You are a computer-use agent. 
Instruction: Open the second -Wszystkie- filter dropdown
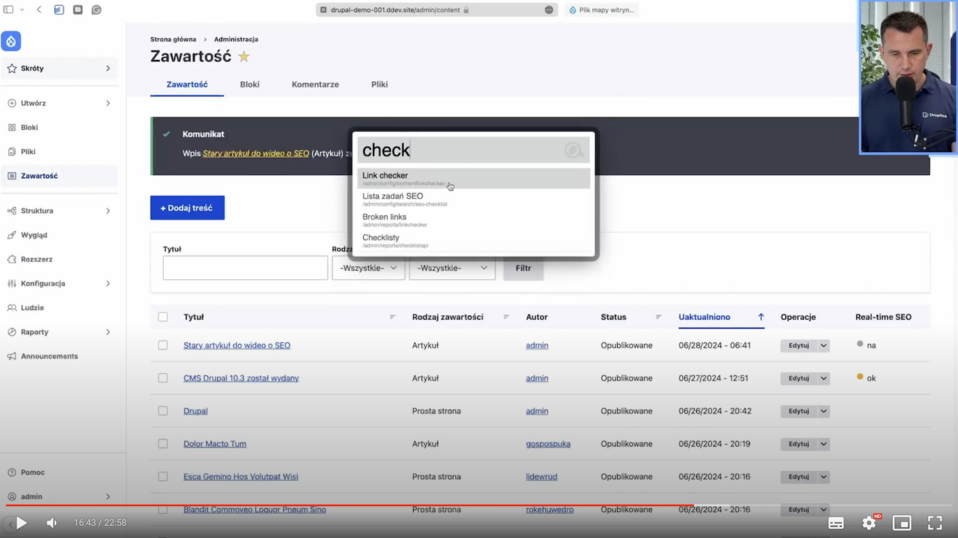click(452, 268)
